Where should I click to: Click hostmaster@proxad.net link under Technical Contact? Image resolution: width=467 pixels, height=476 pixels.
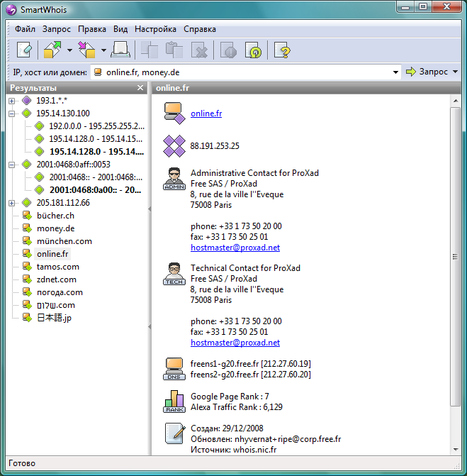pos(235,343)
